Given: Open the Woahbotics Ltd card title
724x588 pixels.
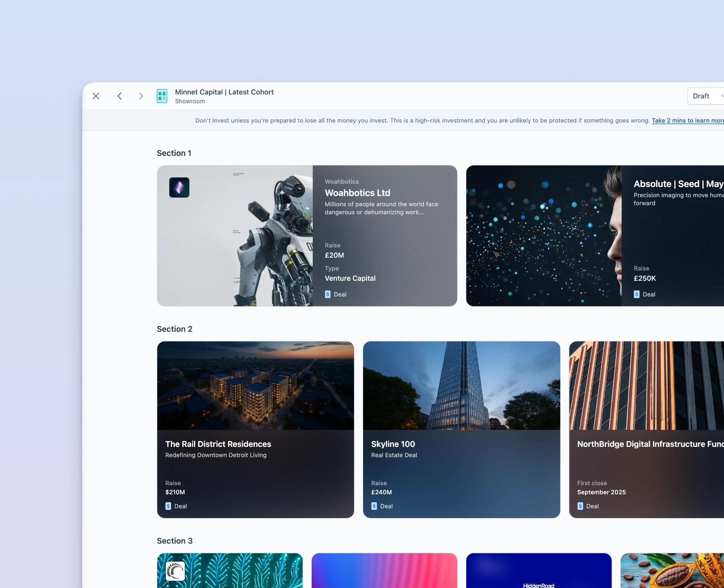Looking at the screenshot, I should [x=357, y=193].
